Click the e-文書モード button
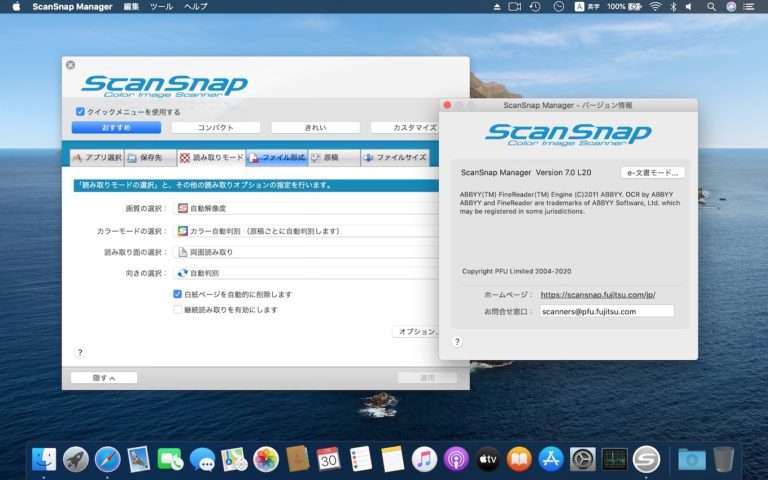Image resolution: width=768 pixels, height=480 pixels. click(653, 172)
